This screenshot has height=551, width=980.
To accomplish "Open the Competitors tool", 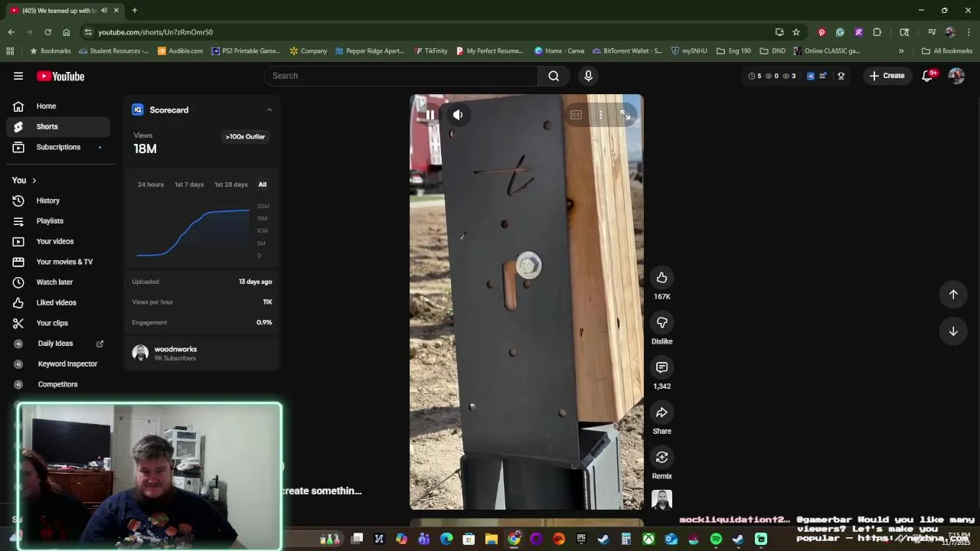I will pos(58,384).
